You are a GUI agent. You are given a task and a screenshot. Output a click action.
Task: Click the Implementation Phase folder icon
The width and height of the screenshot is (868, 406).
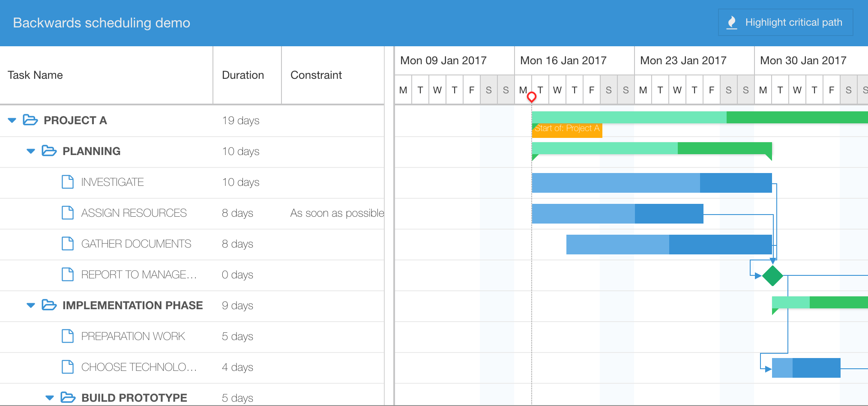[50, 305]
